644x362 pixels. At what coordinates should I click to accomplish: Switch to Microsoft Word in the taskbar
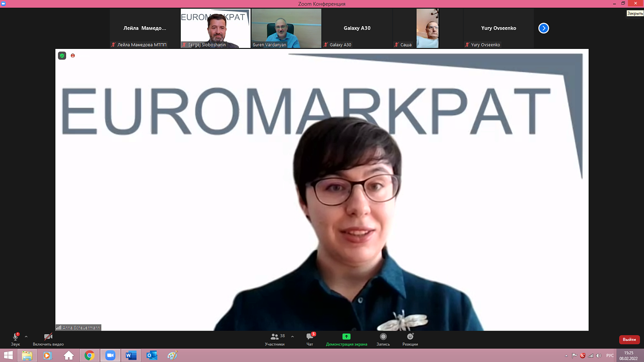click(x=131, y=356)
